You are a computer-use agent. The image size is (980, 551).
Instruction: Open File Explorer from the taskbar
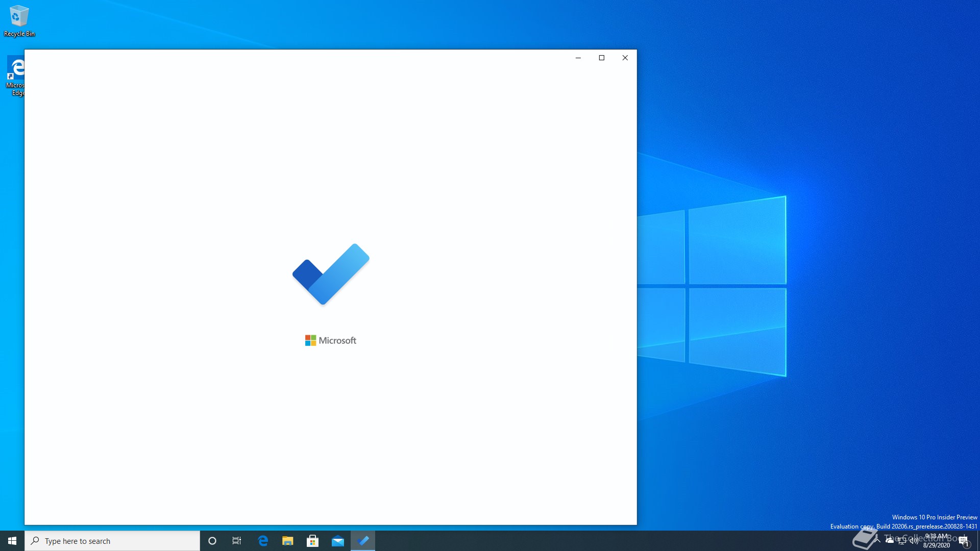288,541
